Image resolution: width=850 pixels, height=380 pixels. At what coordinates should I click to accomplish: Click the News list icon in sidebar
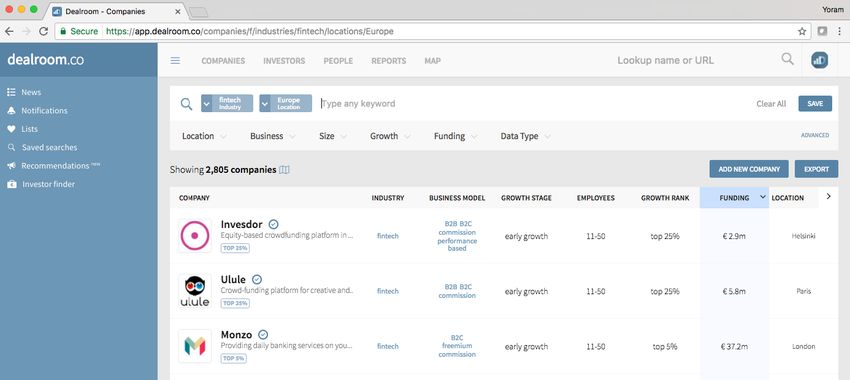tap(11, 92)
